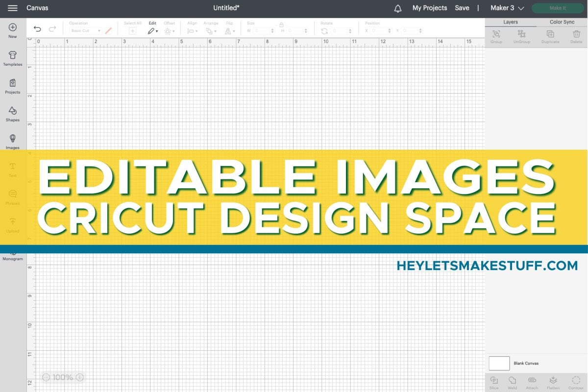Click the Select All icon
Viewport: 588px width, 392px height.
132,31
